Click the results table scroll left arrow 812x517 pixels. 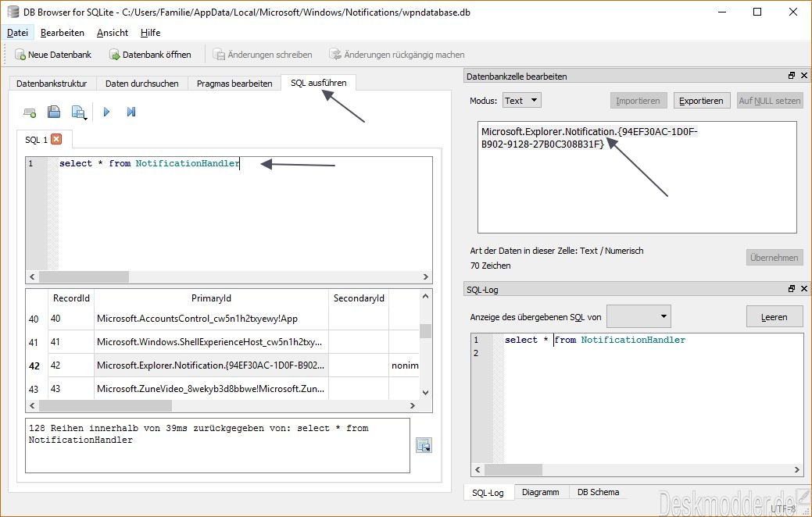(x=32, y=406)
